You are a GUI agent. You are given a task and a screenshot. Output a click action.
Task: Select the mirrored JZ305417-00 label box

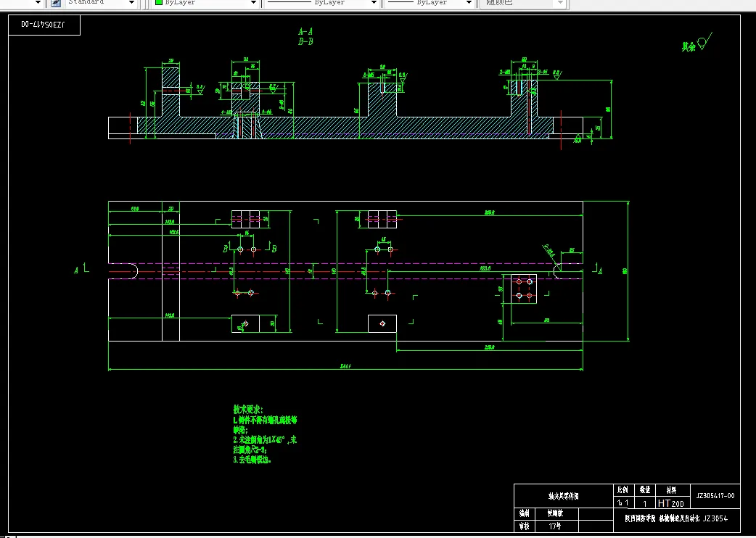click(x=44, y=25)
